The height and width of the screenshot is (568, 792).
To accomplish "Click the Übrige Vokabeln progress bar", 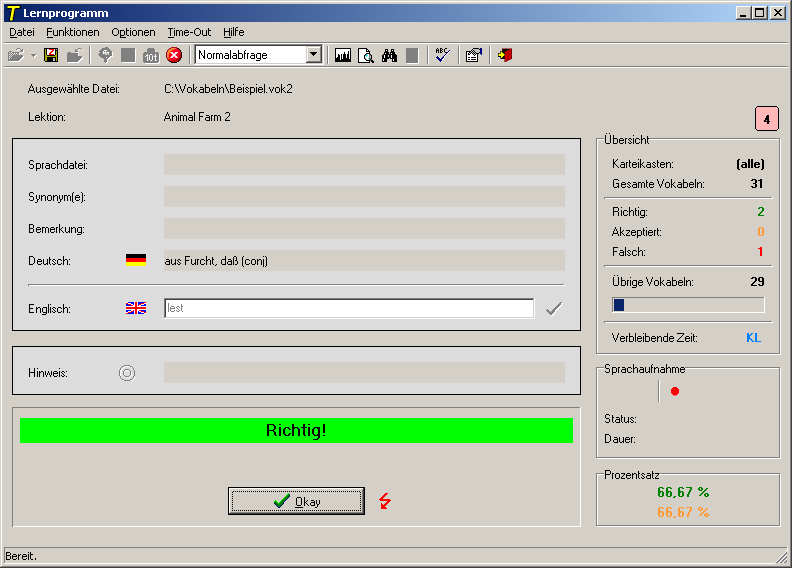I will [x=688, y=305].
